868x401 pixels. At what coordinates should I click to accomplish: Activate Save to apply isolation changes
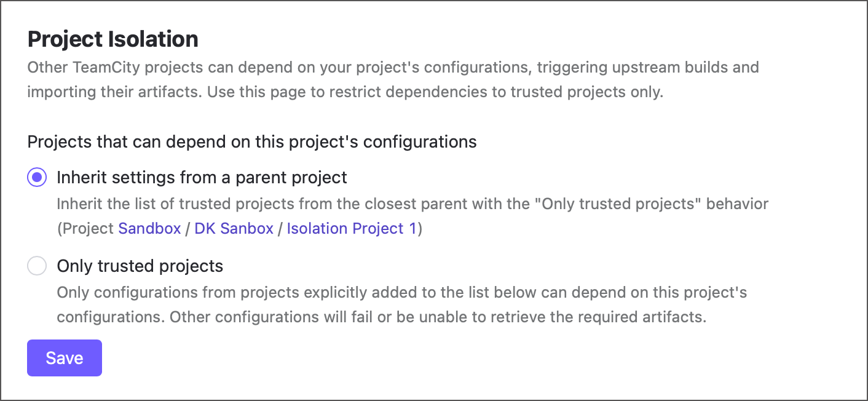[x=64, y=357]
